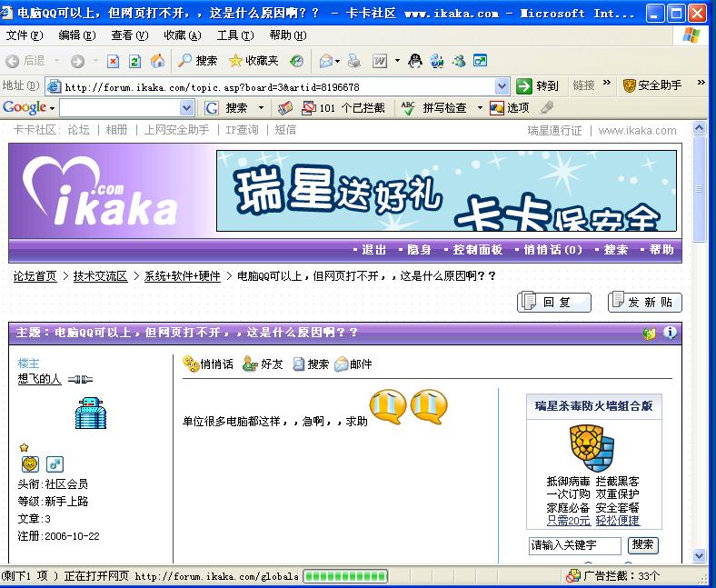Screen dimensions: 716x588
Task: Click 搜索 button beside keyword field
Action: (642, 544)
